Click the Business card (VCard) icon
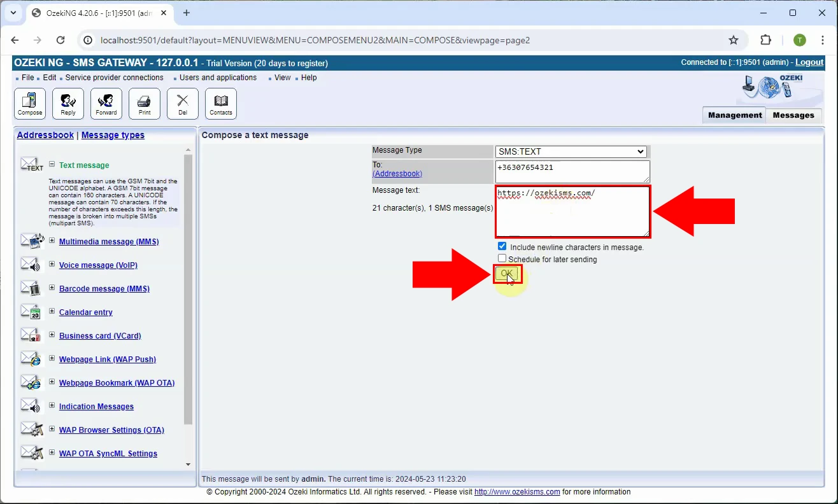Image resolution: width=838 pixels, height=504 pixels. [31, 335]
